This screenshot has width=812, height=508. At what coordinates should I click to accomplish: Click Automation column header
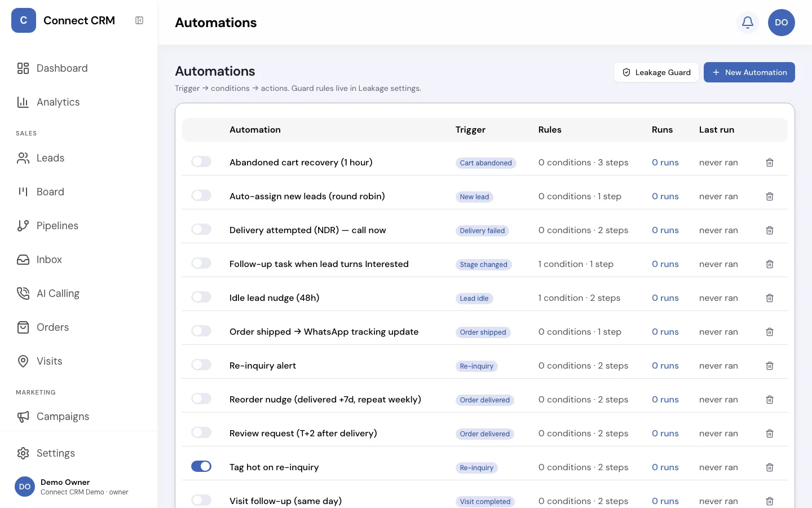coord(255,130)
